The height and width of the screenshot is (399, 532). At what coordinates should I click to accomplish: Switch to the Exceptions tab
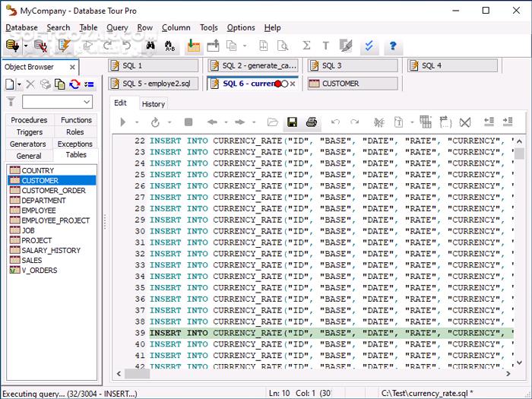[x=75, y=144]
